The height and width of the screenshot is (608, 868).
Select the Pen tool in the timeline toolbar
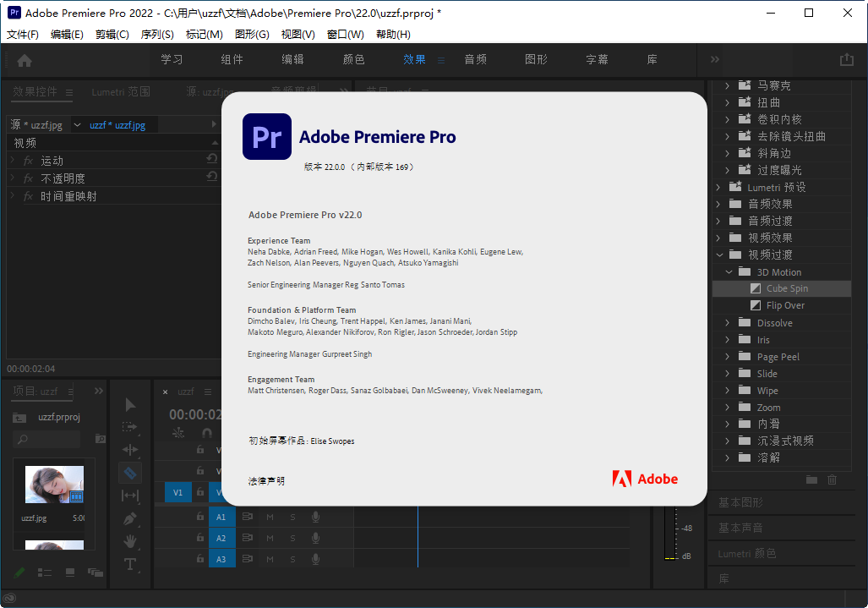(130, 518)
